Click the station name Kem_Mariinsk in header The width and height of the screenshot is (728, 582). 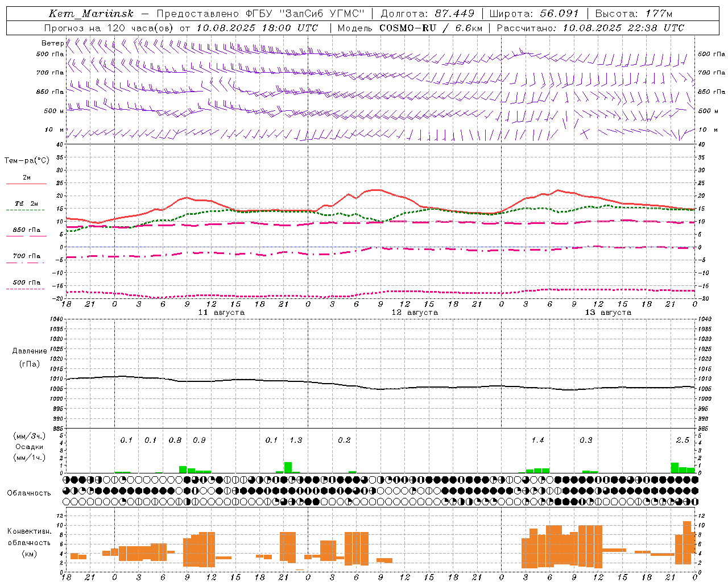91,14
